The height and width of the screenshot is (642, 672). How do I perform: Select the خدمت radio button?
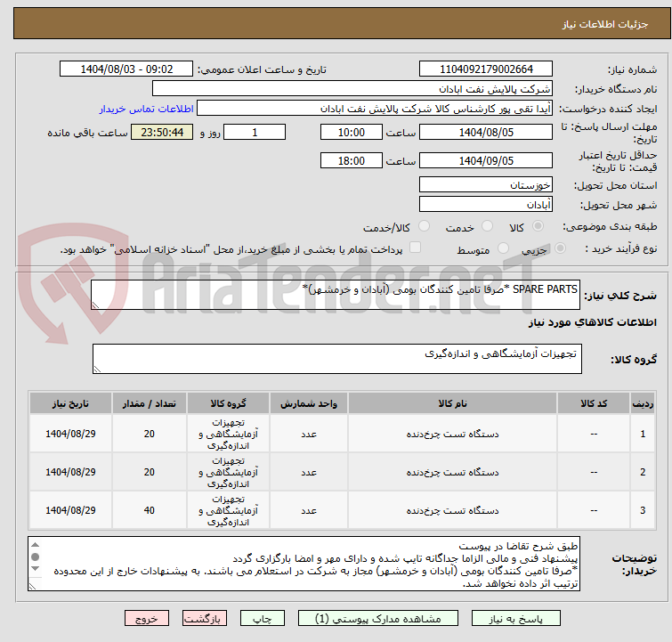click(x=487, y=226)
